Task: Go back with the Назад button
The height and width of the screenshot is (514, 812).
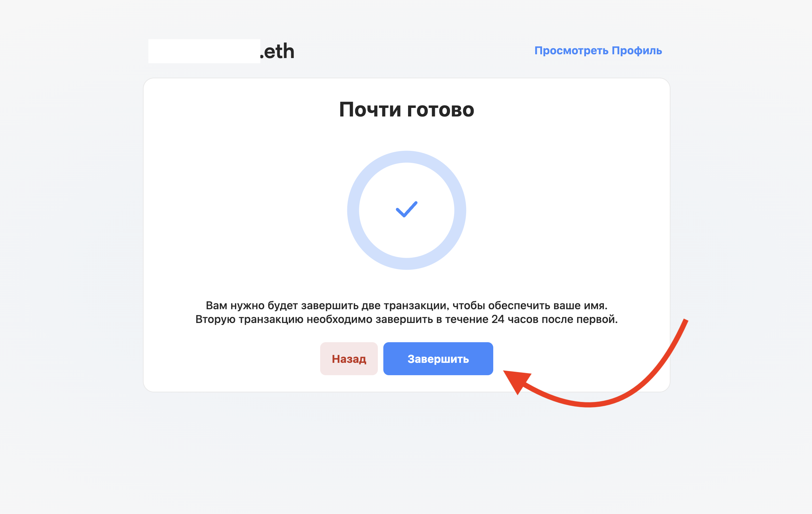Action: tap(349, 359)
